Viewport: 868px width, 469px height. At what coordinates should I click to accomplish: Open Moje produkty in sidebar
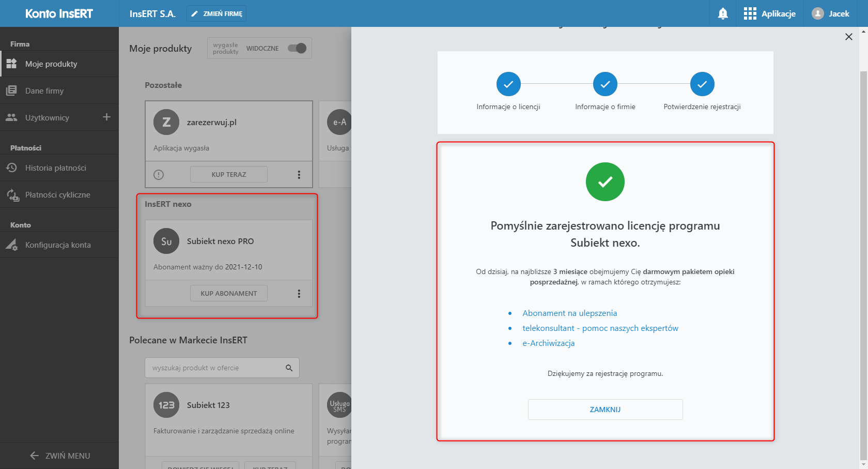tap(59, 64)
